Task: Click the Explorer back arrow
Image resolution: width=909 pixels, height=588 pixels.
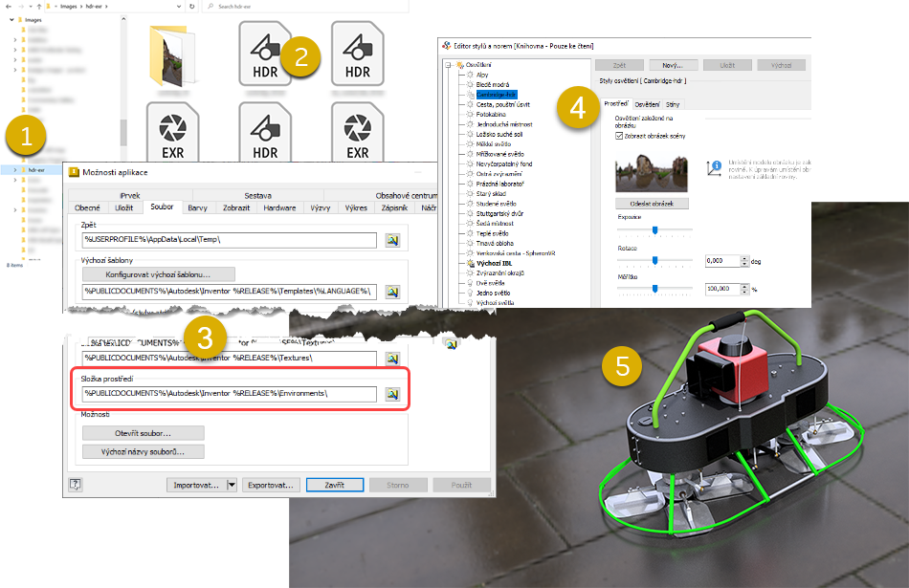Action: pyautogui.click(x=9, y=7)
